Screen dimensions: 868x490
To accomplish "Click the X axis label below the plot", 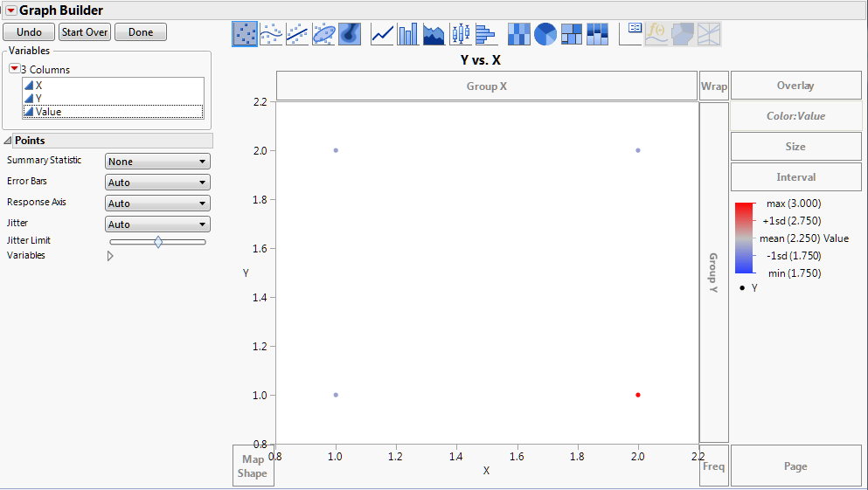I will point(486,471).
